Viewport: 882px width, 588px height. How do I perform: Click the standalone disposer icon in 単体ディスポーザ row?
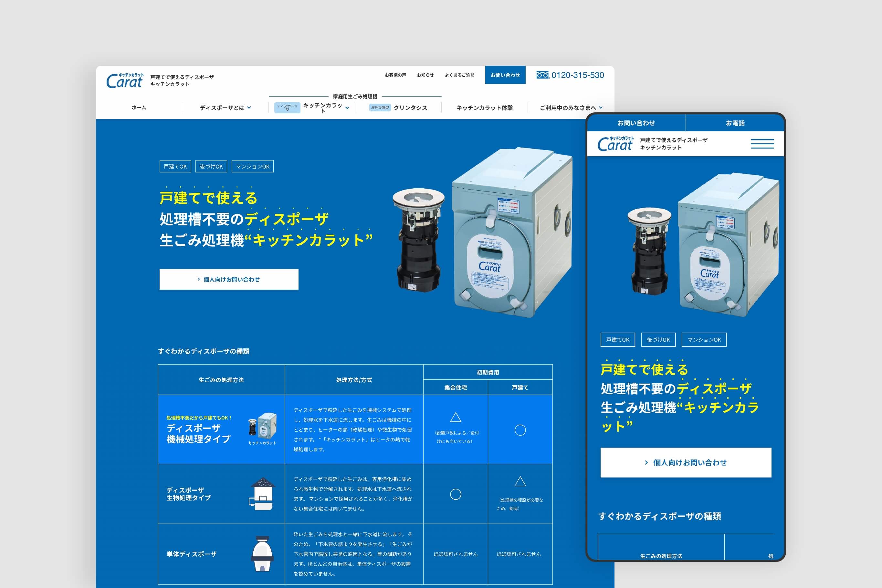pos(262,553)
